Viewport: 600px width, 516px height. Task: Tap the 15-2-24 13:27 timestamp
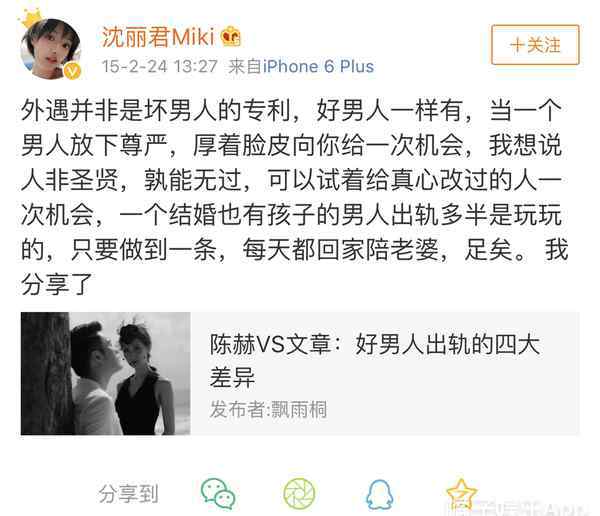coord(159,67)
